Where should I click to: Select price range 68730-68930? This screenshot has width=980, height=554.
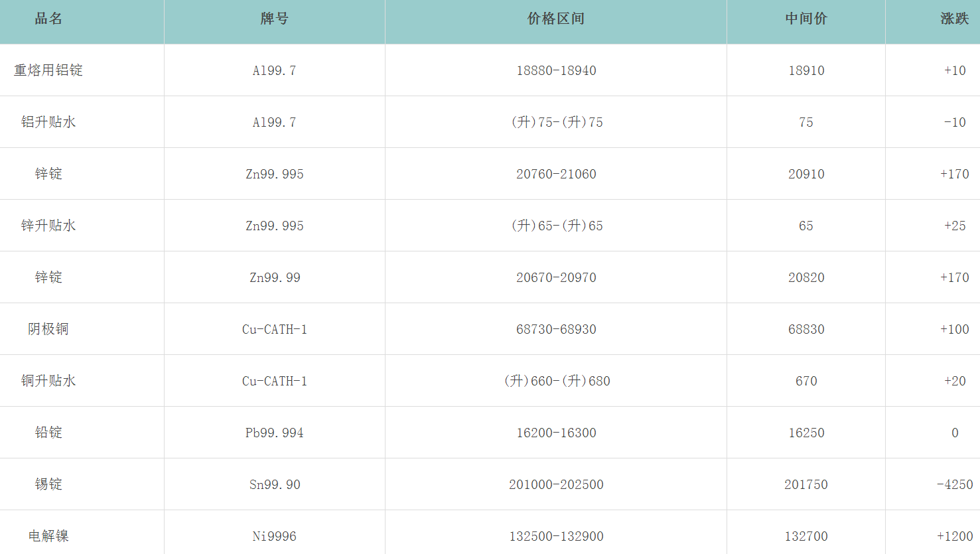tap(556, 329)
